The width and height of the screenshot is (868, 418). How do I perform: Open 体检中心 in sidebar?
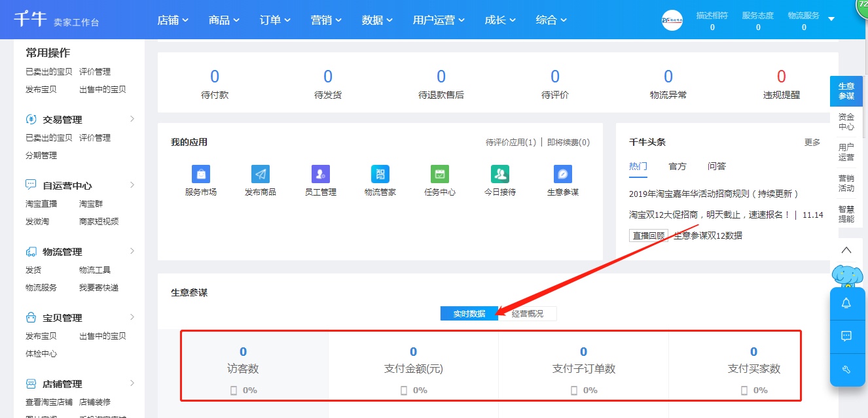coord(41,354)
